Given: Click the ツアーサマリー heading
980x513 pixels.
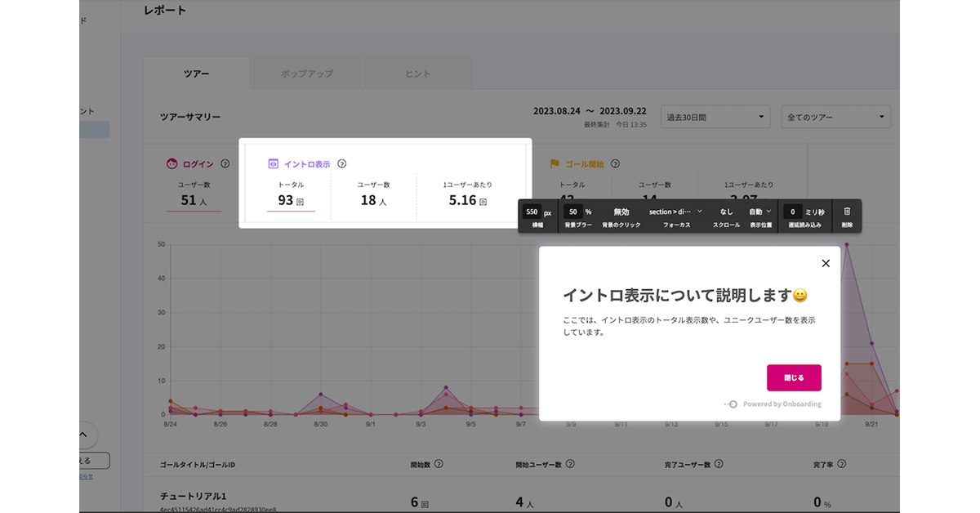Looking at the screenshot, I should (x=190, y=117).
